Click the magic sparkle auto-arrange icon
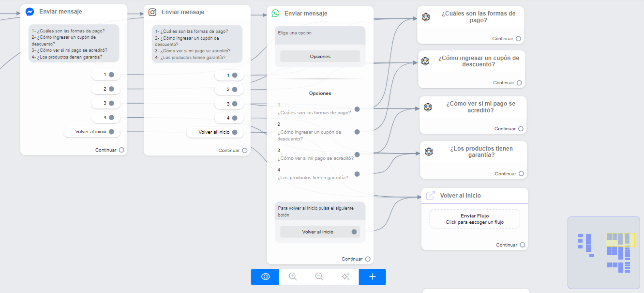644x293 pixels. (345, 277)
